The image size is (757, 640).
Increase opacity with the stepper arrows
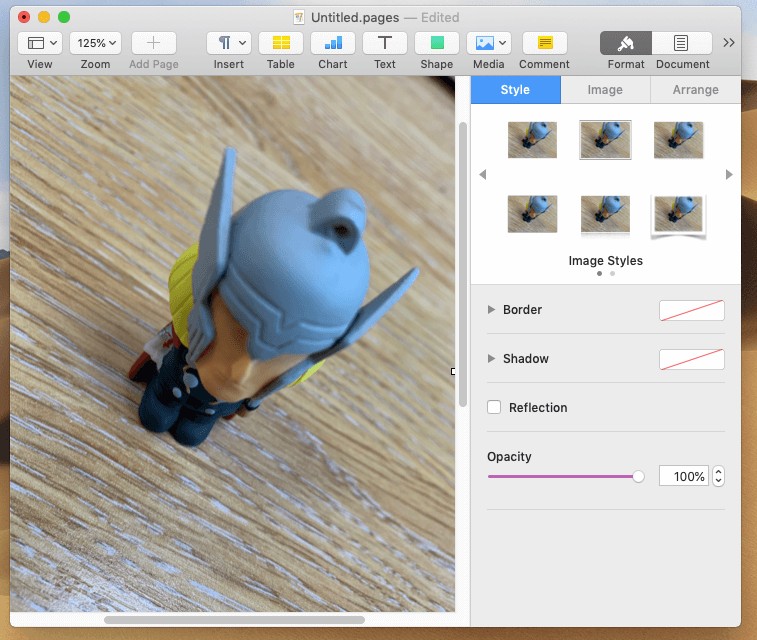coord(718,472)
